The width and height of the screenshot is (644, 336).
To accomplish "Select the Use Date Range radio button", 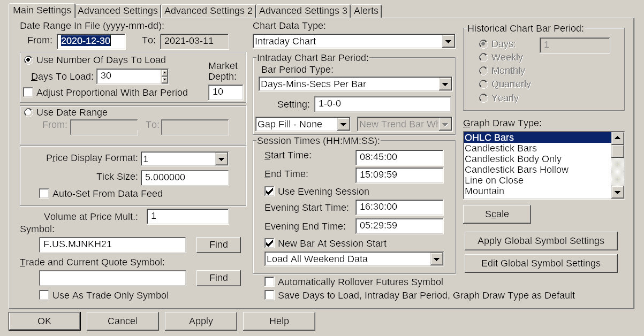I will click(x=28, y=112).
